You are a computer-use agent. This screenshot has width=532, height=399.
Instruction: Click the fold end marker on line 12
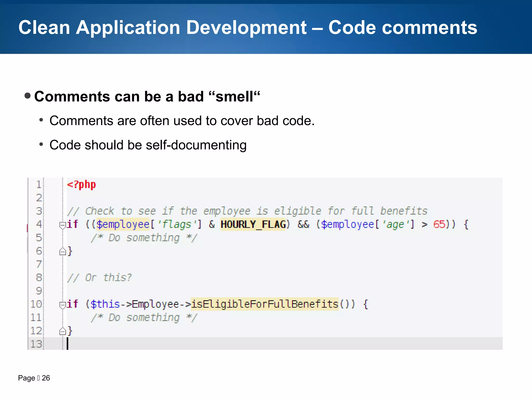[62, 331]
